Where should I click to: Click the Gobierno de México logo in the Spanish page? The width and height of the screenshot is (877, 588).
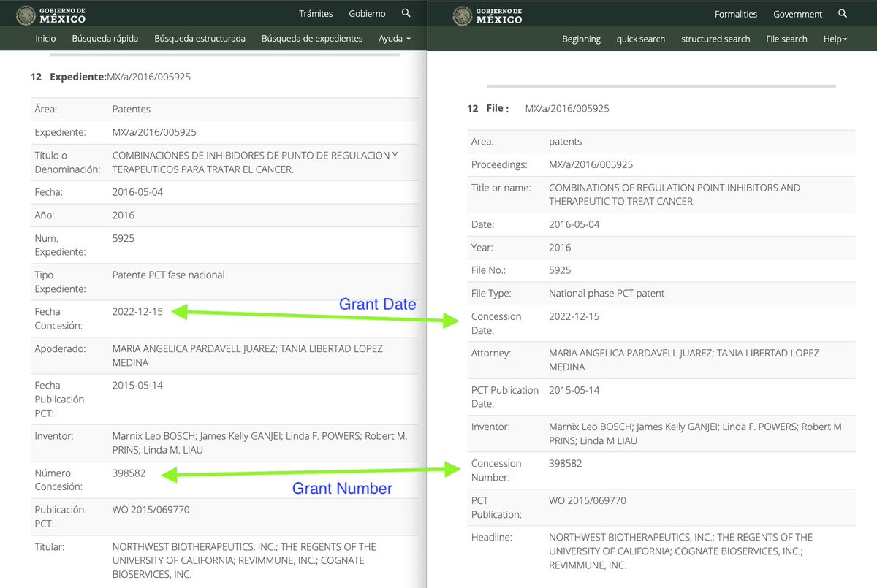coord(50,14)
